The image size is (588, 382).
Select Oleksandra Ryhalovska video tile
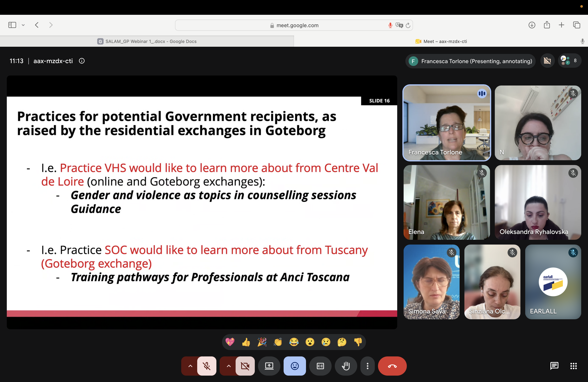tap(538, 202)
